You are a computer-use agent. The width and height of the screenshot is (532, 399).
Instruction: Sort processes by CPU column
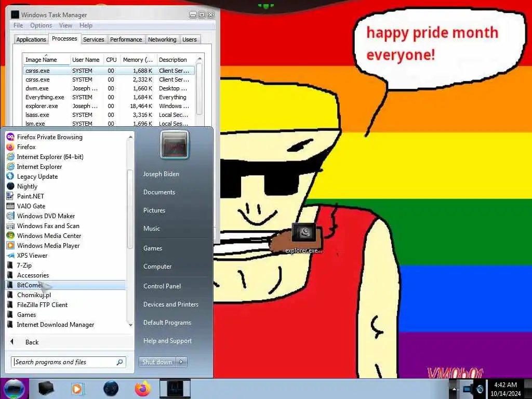point(111,60)
